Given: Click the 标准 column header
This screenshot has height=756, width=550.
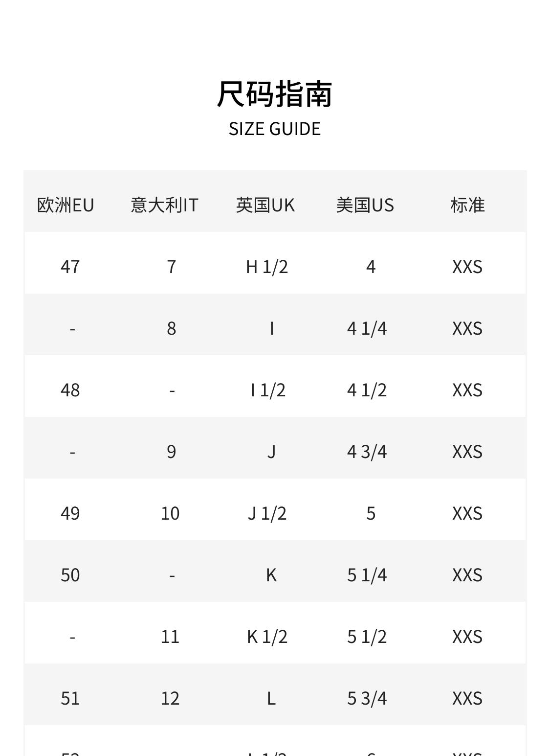Looking at the screenshot, I should click(467, 205).
